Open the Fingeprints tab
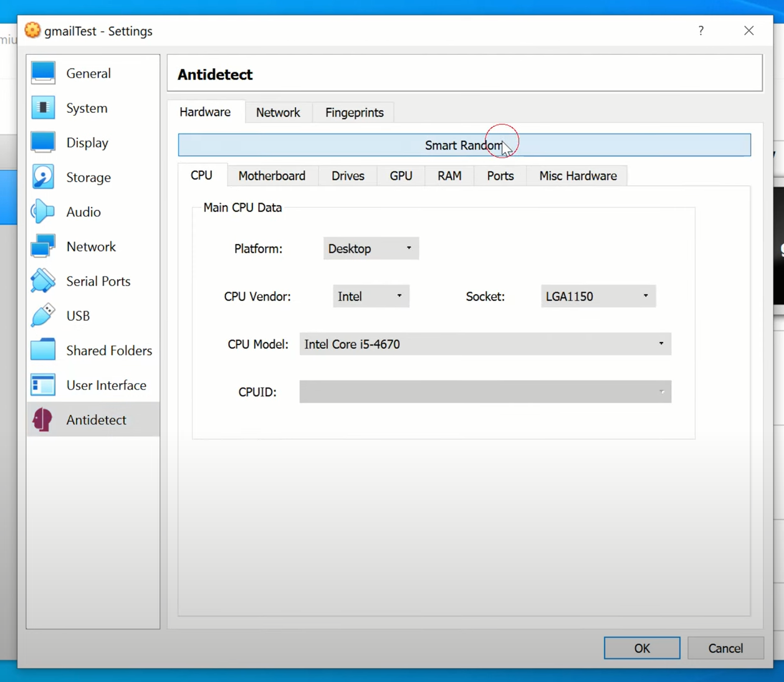The width and height of the screenshot is (784, 682). point(354,113)
